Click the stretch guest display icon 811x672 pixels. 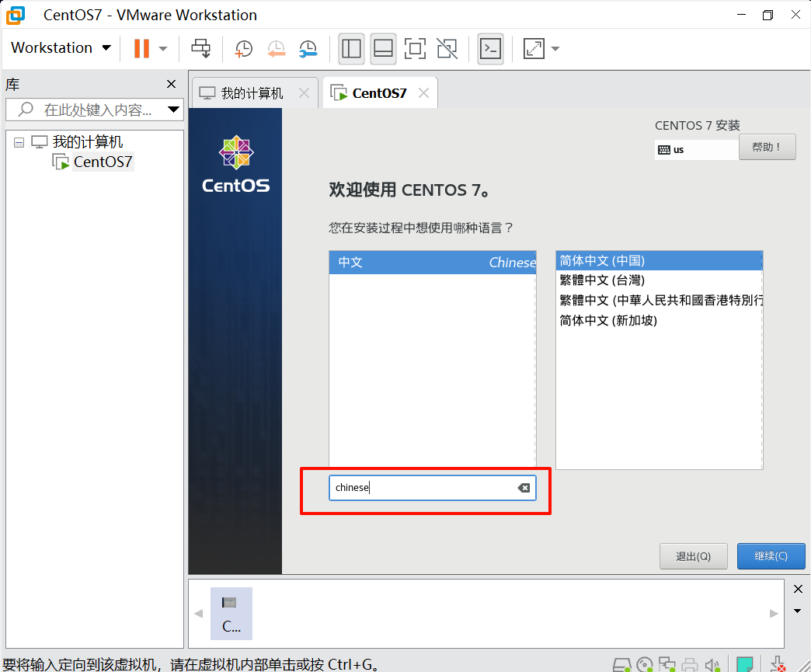coord(534,49)
